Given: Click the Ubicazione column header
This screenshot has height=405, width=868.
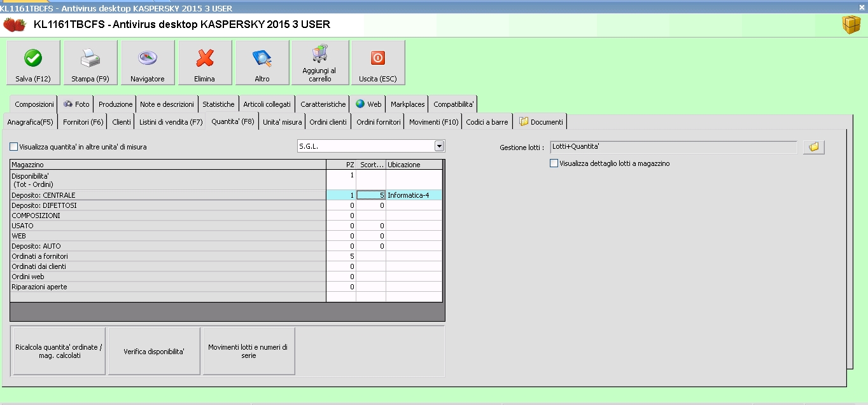Looking at the screenshot, I should (414, 165).
